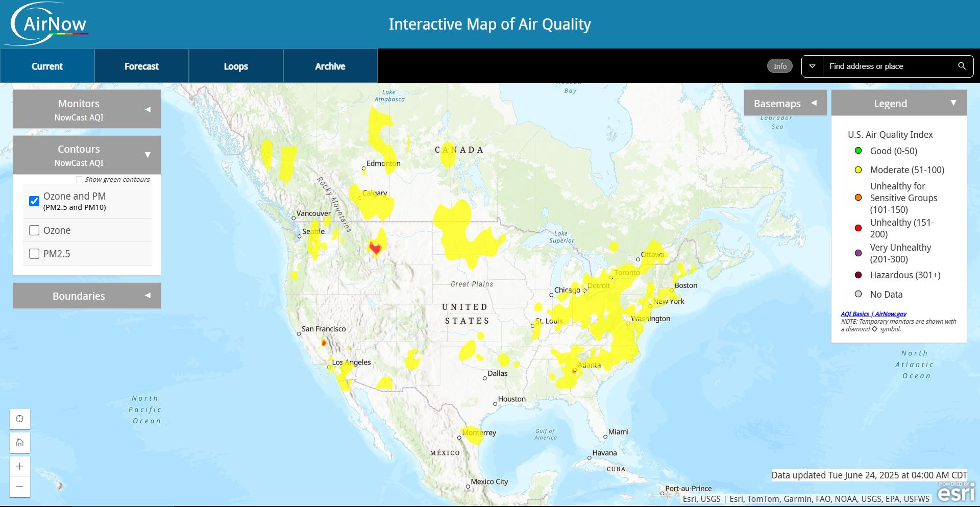Open AQI Basics AirNow.gov link
The image size is (980, 507).
(873, 314)
